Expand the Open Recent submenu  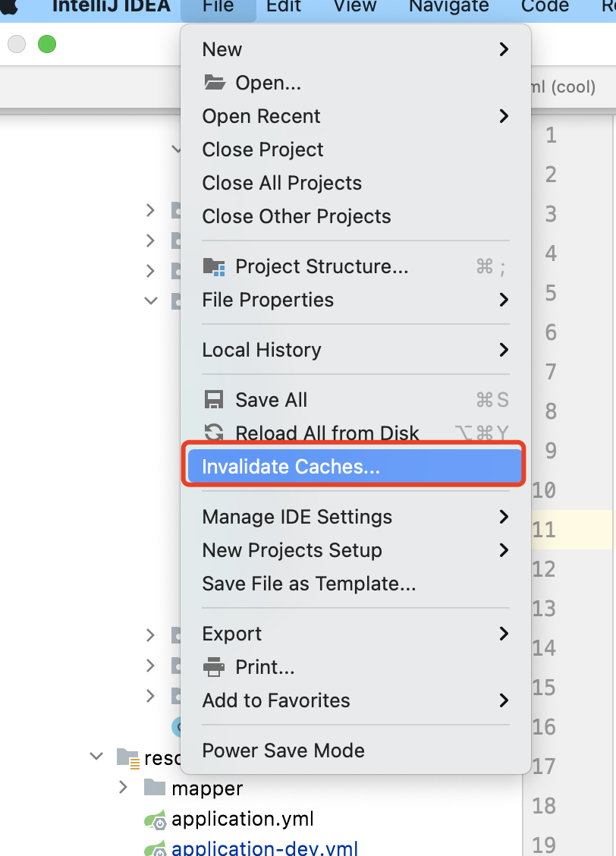click(x=503, y=116)
